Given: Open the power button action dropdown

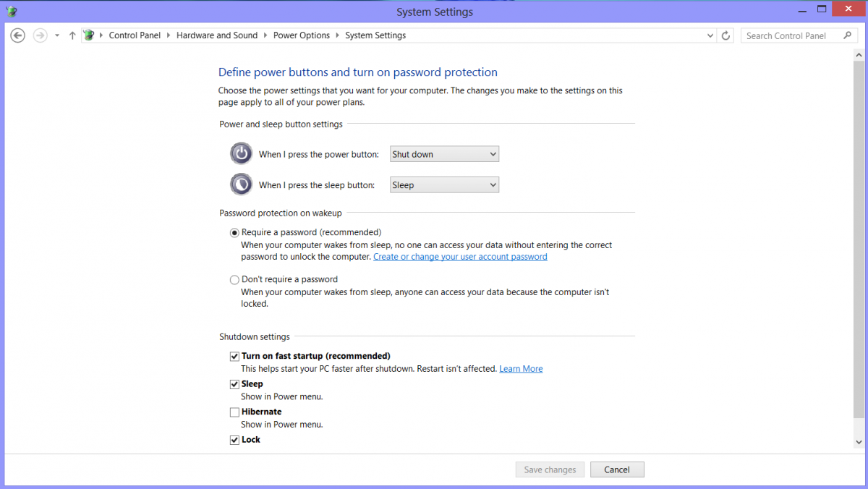Looking at the screenshot, I should tap(444, 154).
